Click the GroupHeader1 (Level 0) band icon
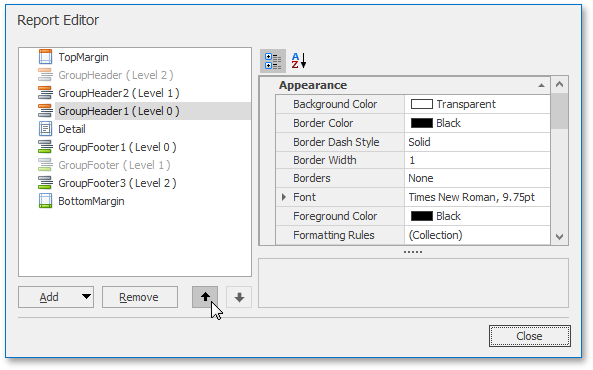Viewport: 593px width, 370px height. coord(45,111)
